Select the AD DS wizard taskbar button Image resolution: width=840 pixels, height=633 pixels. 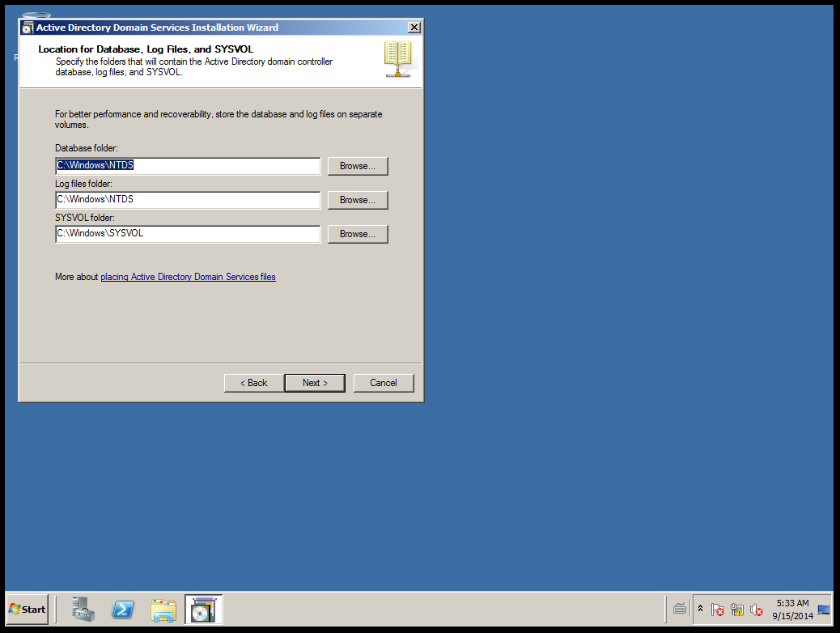click(x=204, y=610)
